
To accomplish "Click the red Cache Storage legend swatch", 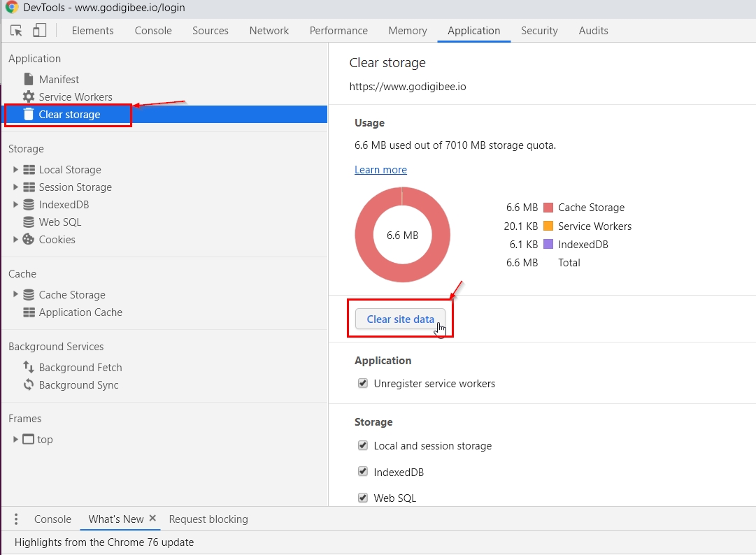I will click(x=548, y=208).
